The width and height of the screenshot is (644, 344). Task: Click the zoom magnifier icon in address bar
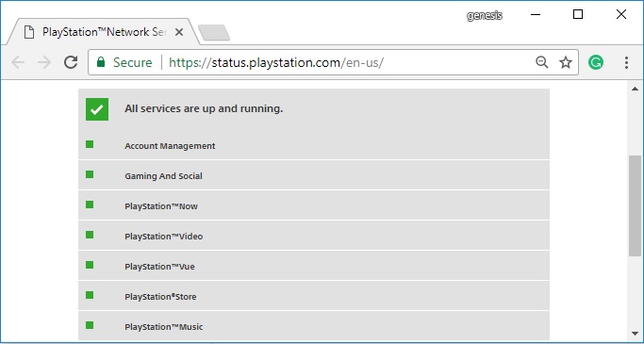tap(542, 62)
